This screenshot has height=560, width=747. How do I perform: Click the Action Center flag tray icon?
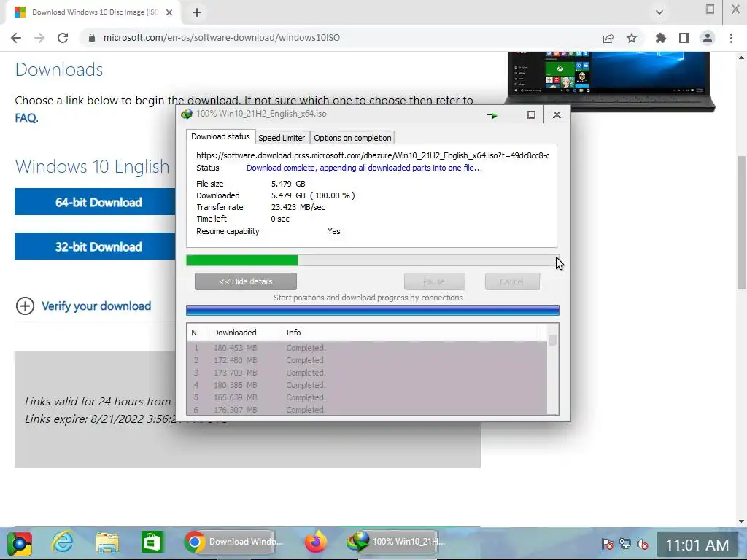(607, 544)
